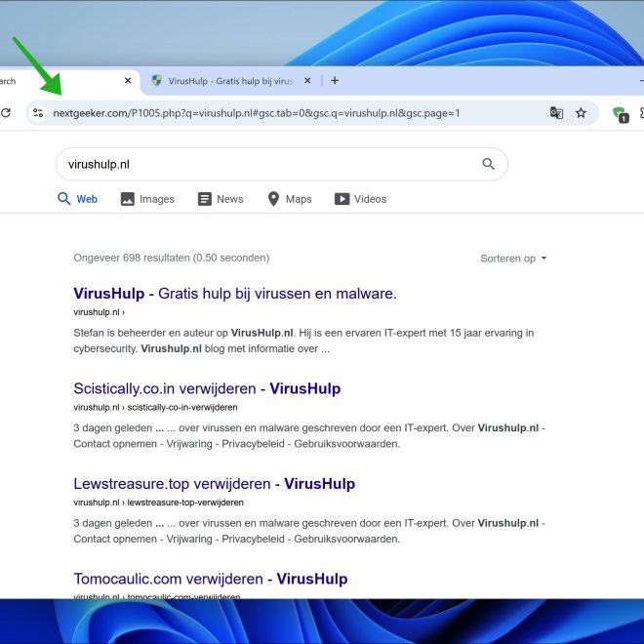Switch to Maps results tab
The height and width of the screenshot is (644, 644).
coord(290,199)
